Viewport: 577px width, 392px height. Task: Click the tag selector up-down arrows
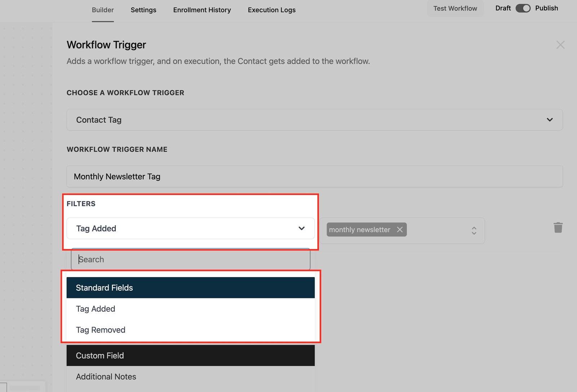[474, 231]
